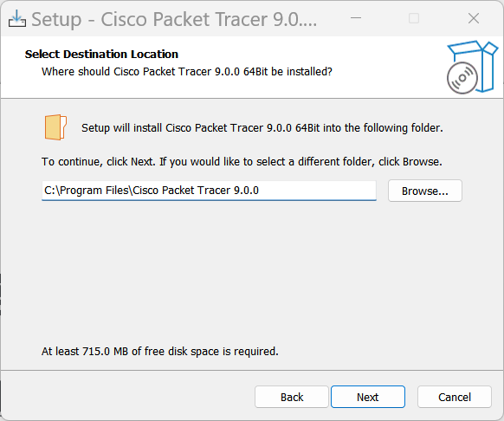Click the Next button
Image resolution: width=504 pixels, height=421 pixels.
[368, 397]
